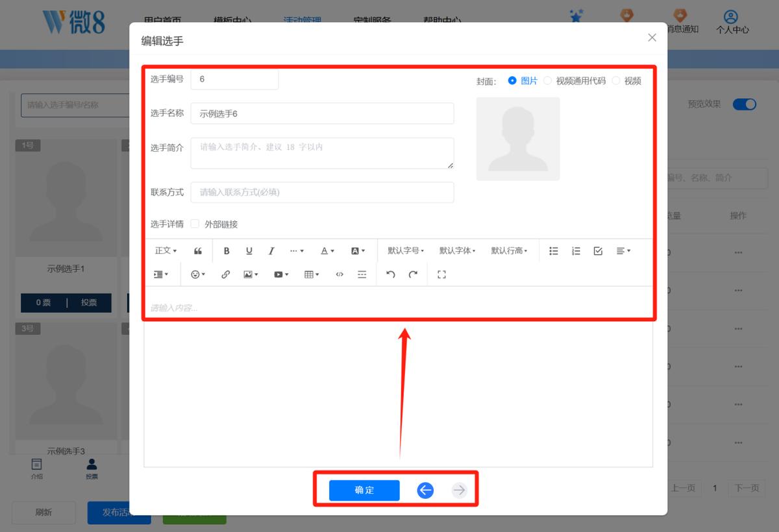The height and width of the screenshot is (532, 779).
Task: Open the background color dropdown
Action: pos(358,251)
